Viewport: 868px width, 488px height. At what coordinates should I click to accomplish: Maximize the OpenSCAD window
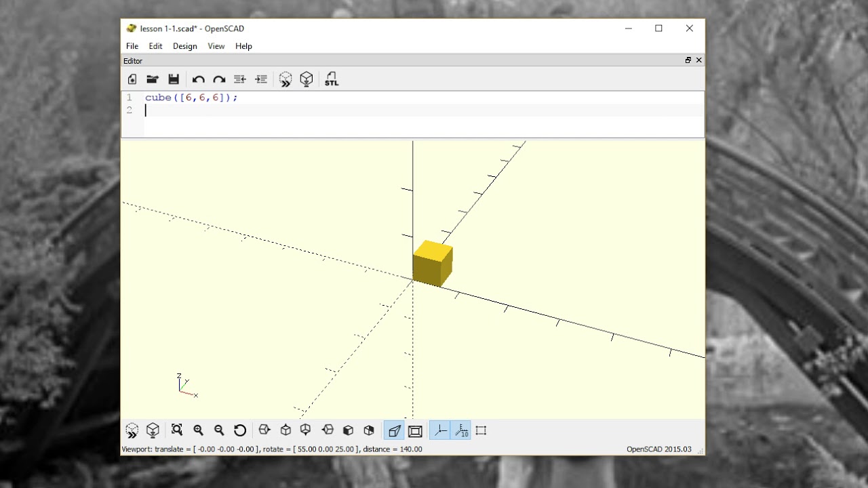[x=658, y=28]
